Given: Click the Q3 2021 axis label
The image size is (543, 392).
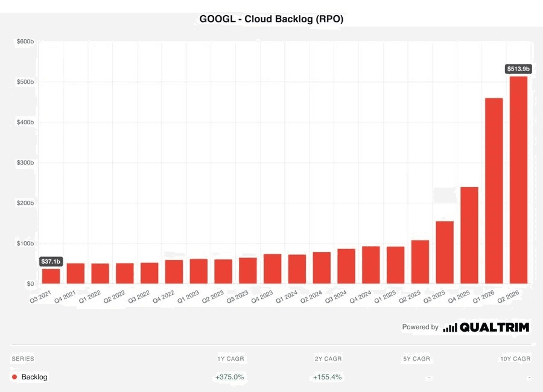Looking at the screenshot, I should (41, 297).
